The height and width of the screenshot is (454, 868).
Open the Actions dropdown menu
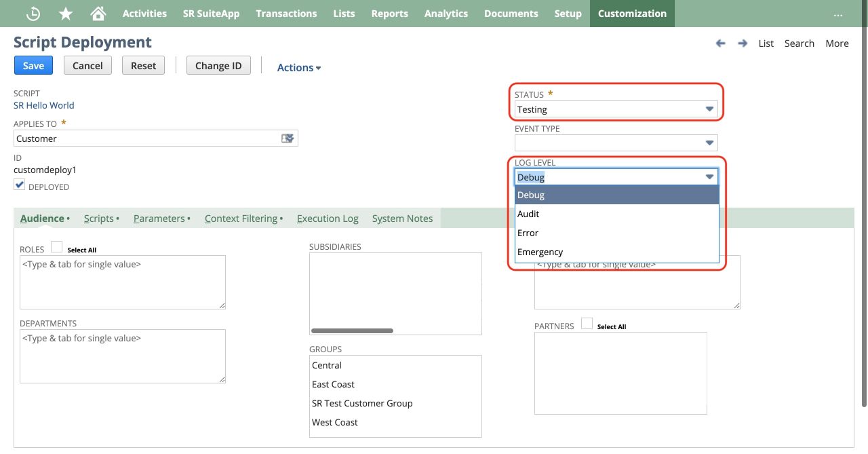[299, 68]
